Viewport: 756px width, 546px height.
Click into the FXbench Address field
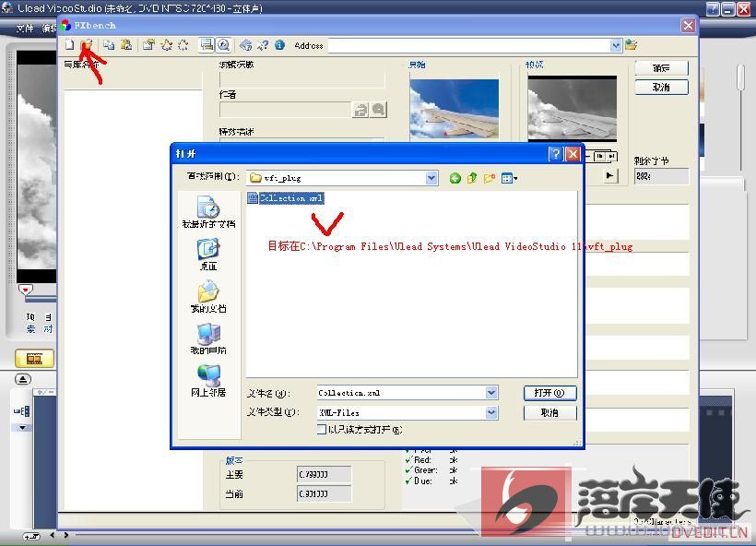[469, 45]
